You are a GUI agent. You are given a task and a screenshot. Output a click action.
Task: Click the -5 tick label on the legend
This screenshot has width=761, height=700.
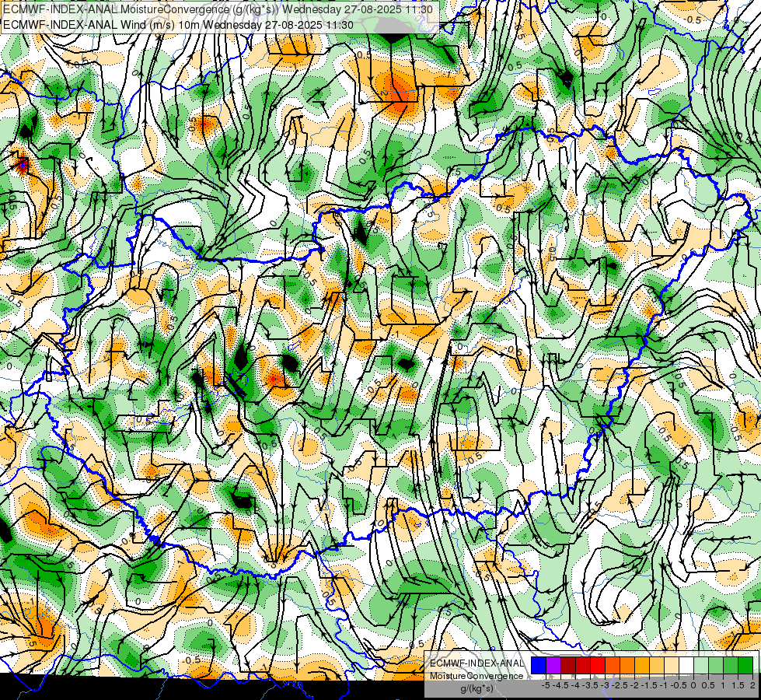coord(546,685)
